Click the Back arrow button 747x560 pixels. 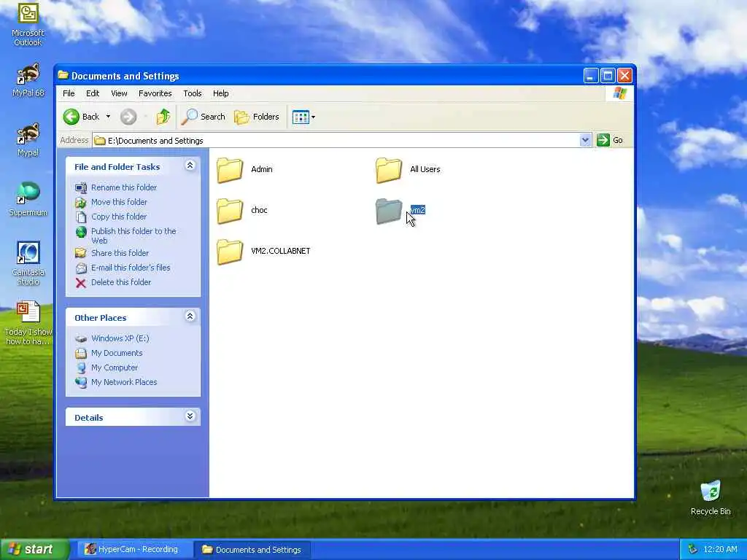click(81, 117)
